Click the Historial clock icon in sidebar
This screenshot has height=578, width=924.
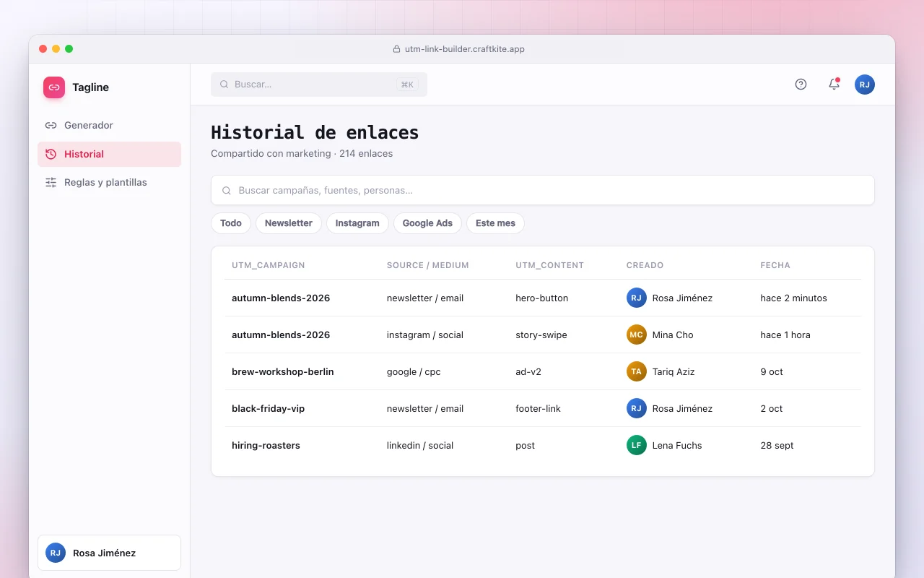point(51,154)
